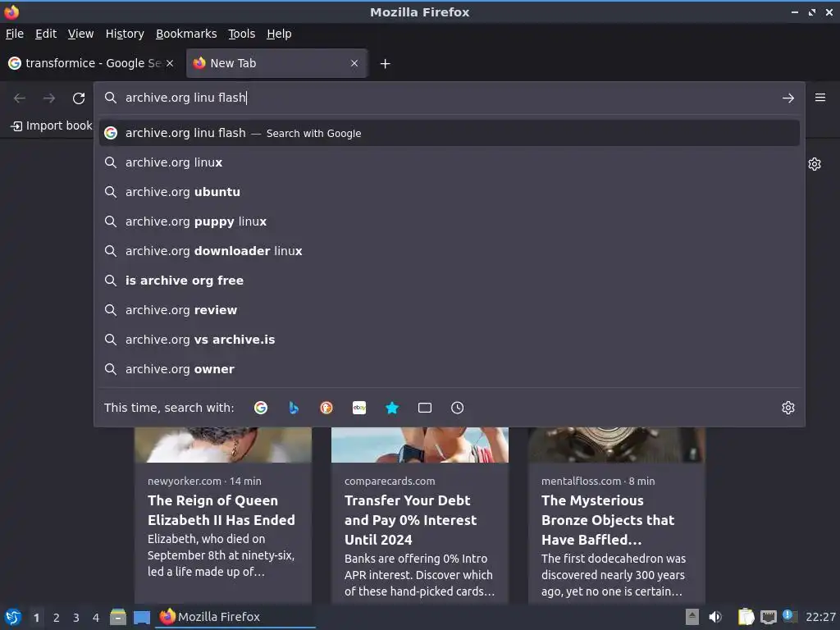Search this time with Bing icon

[x=294, y=408]
